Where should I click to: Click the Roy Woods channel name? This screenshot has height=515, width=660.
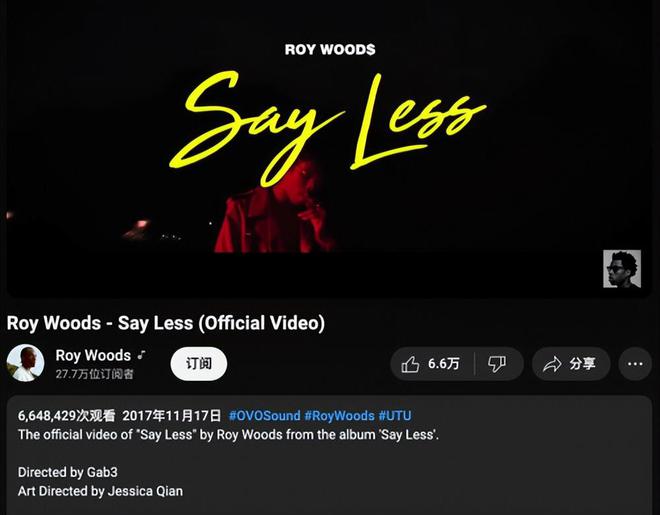93,356
